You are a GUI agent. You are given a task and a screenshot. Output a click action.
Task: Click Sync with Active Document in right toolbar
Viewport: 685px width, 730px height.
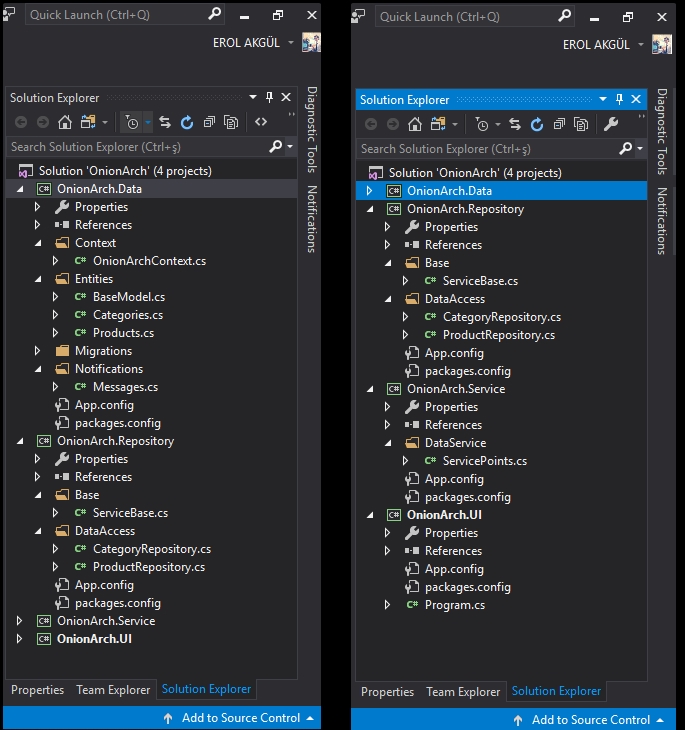[515, 125]
